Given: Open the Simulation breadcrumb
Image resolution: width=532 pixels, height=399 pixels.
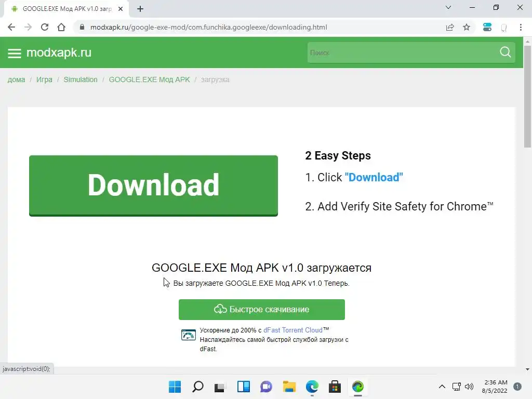Looking at the screenshot, I should (x=81, y=79).
